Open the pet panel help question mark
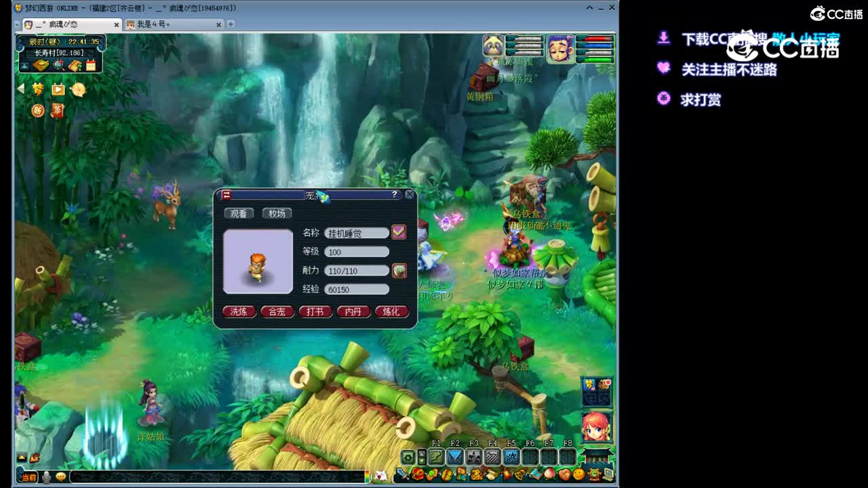Screen dimensions: 868x488 [395, 195]
